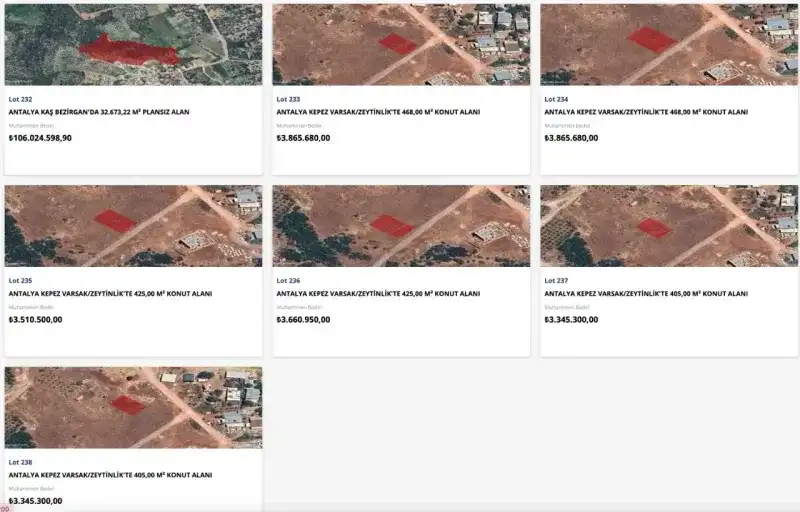Click the Lot 236 number label
The width and height of the screenshot is (800, 512).
(288, 281)
